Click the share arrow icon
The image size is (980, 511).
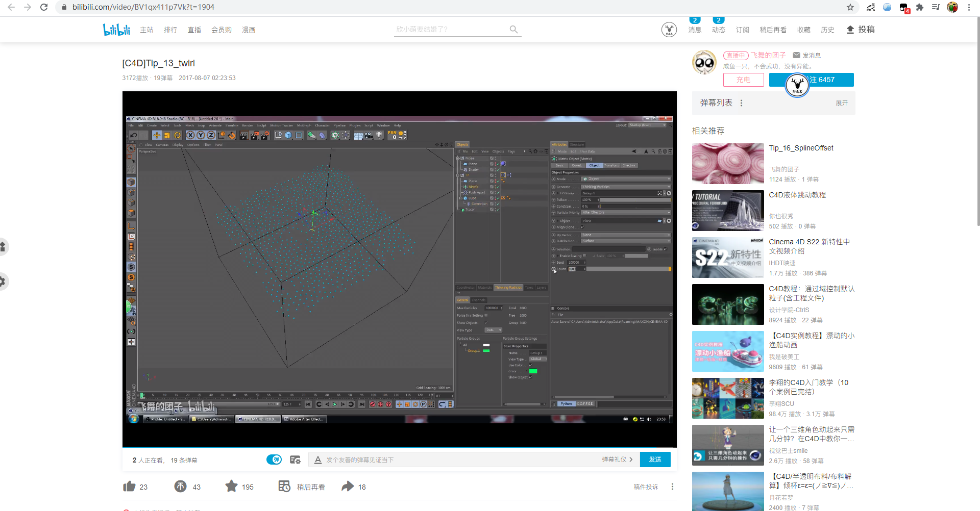(348, 487)
